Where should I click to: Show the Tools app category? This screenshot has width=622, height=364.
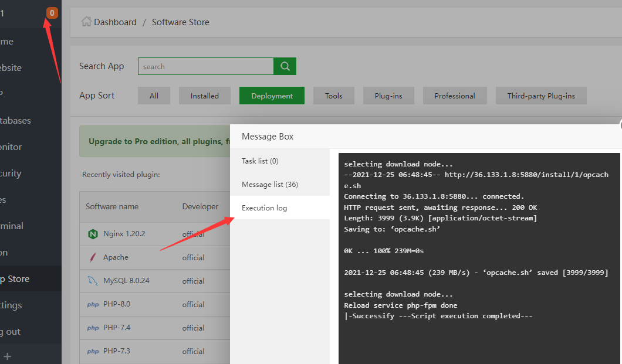click(333, 96)
